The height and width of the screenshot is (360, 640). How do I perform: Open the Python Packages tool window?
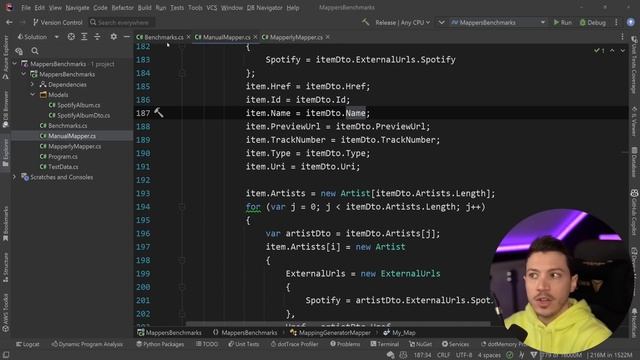[x=160, y=344]
